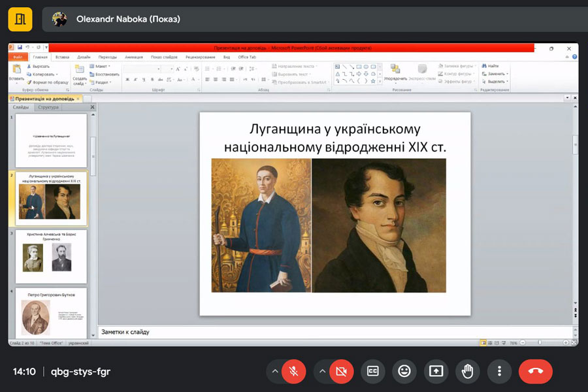588x392 pixels.
Task: Expand the microphone audio settings arrow
Action: [275, 371]
